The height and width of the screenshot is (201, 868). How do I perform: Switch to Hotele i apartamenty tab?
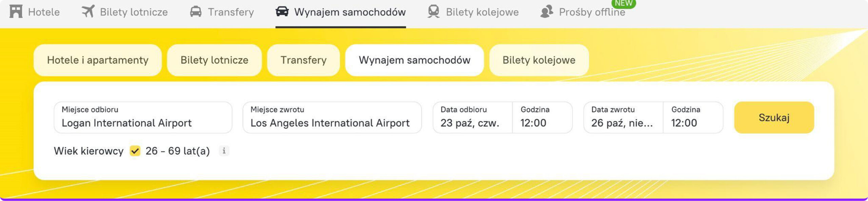tap(98, 60)
